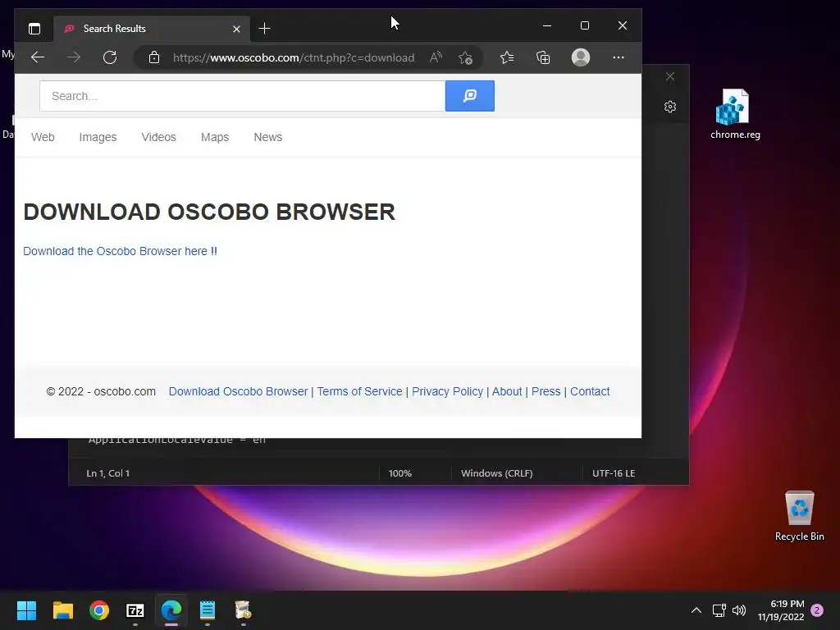The width and height of the screenshot is (840, 630).
Task: Open the Press footer link
Action: (x=546, y=391)
